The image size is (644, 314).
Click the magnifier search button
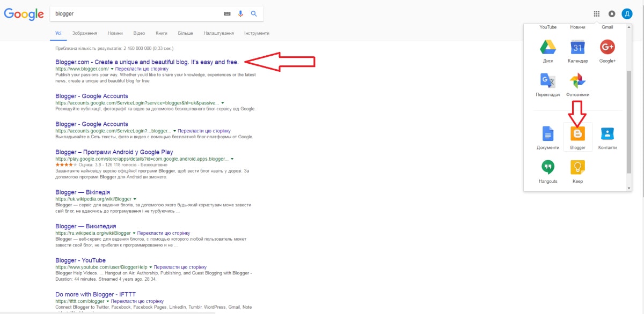(x=254, y=14)
